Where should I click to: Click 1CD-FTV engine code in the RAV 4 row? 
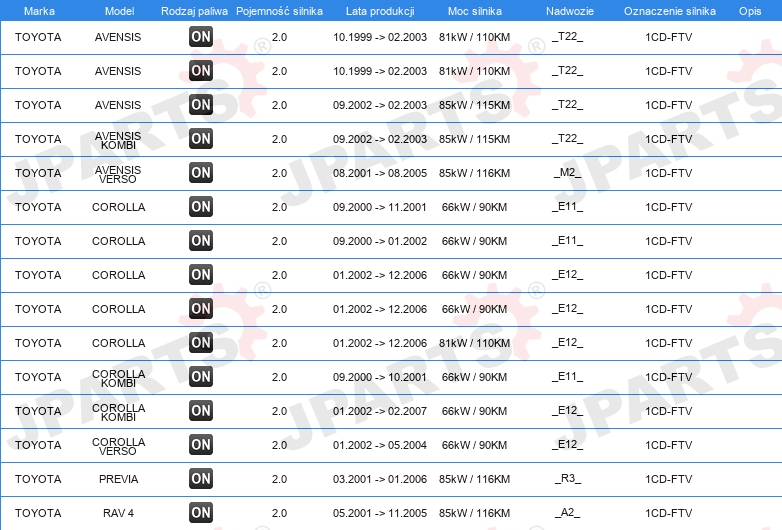pos(668,513)
